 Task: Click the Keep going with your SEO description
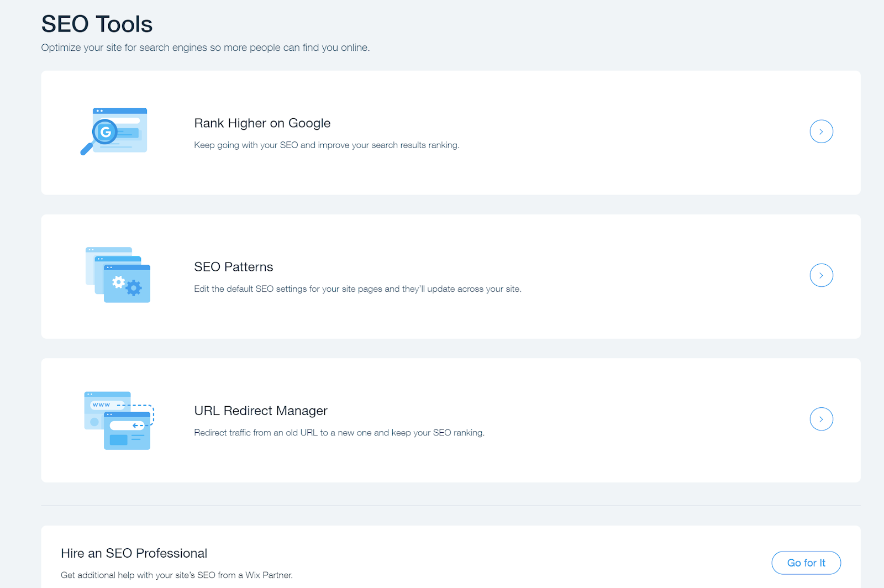(x=326, y=145)
